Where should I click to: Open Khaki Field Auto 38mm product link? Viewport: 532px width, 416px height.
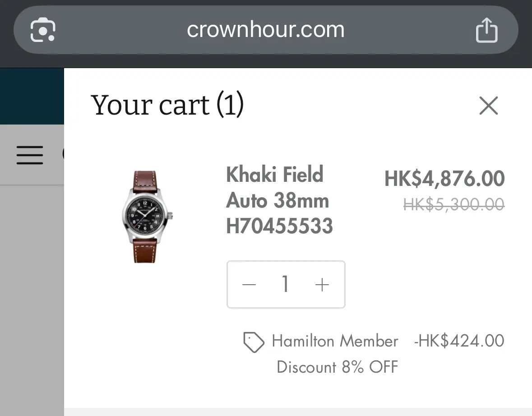(278, 188)
